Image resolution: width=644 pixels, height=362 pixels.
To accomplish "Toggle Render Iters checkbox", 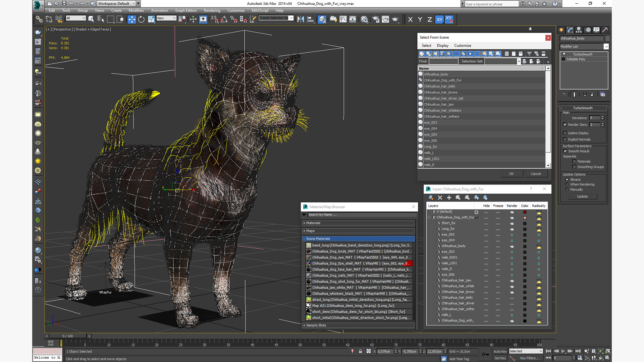I will click(x=565, y=124).
